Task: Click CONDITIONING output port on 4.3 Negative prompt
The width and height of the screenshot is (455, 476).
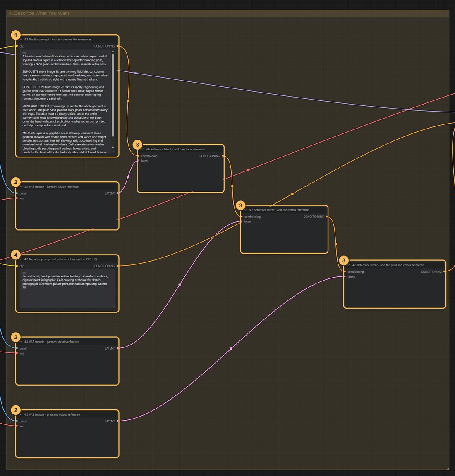Action: click(x=117, y=266)
